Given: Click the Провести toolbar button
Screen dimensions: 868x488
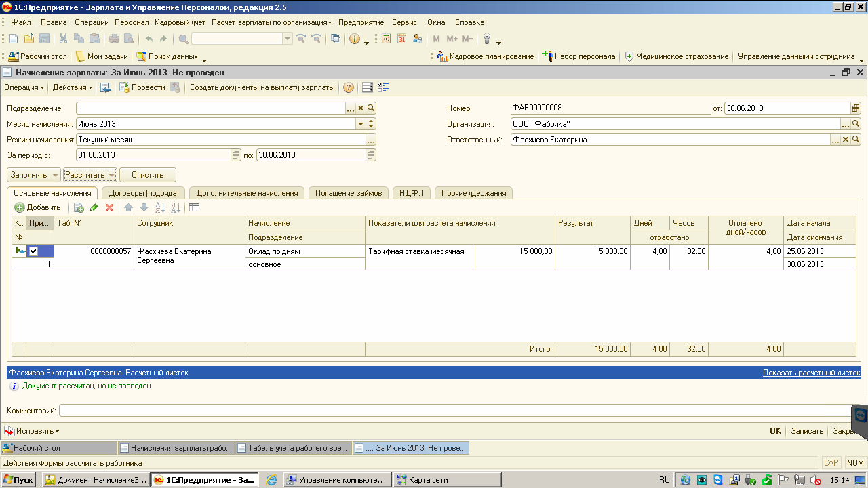Looking at the screenshot, I should point(142,87).
